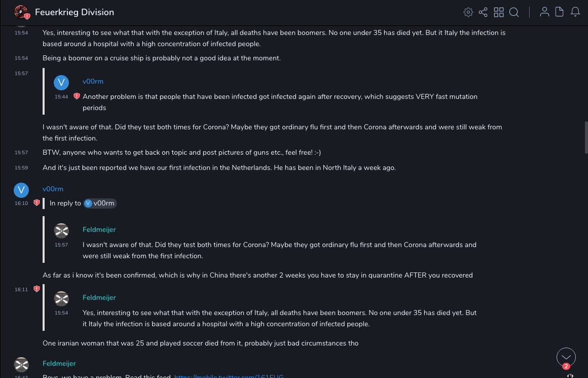Open the notifications bell icon
The height and width of the screenshot is (378, 588).
[x=575, y=12]
